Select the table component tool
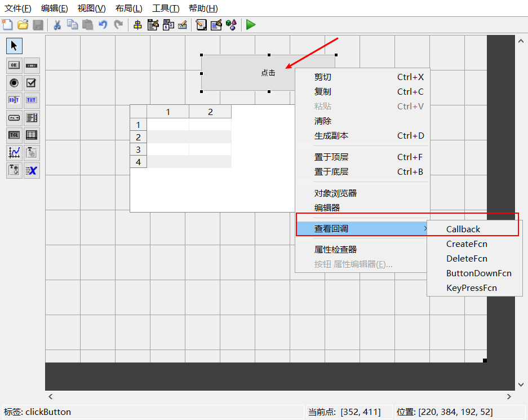 (x=31, y=135)
